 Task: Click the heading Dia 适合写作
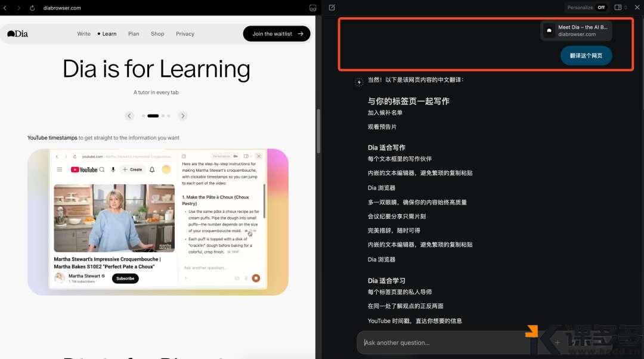click(386, 147)
